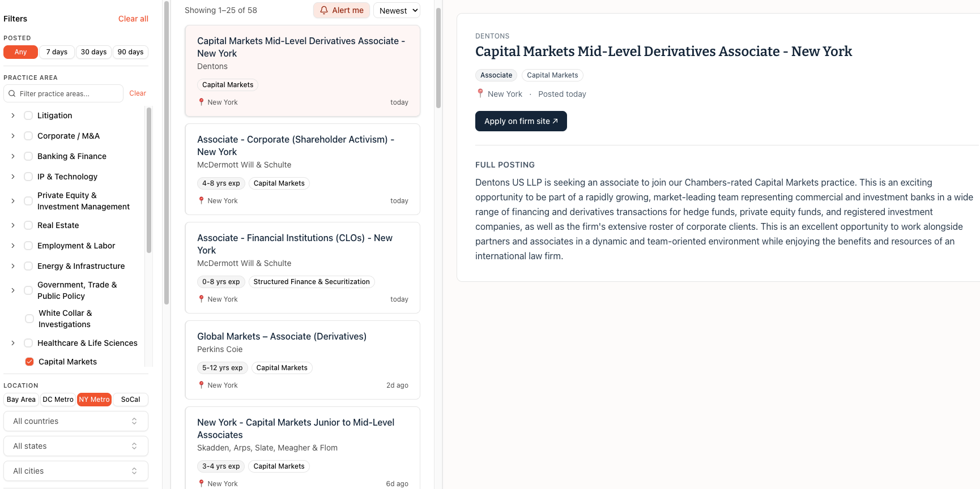Image resolution: width=980 pixels, height=489 pixels.
Task: Click location pin on Financial Institutions CLOs card
Action: coord(201,299)
